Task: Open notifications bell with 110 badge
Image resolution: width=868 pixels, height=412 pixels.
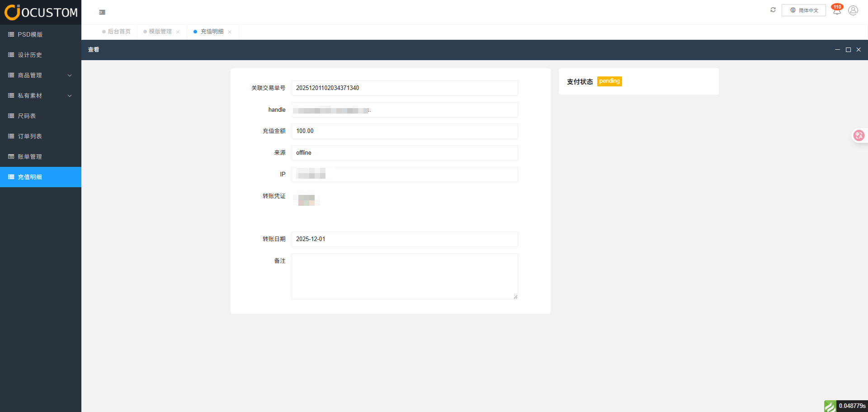Action: point(837,10)
